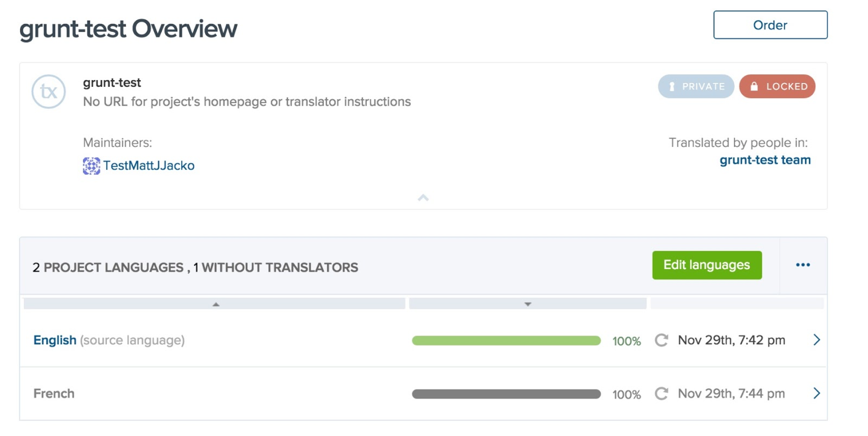The image size is (868, 436).
Task: Click the refresh icon for English
Action: [661, 340]
